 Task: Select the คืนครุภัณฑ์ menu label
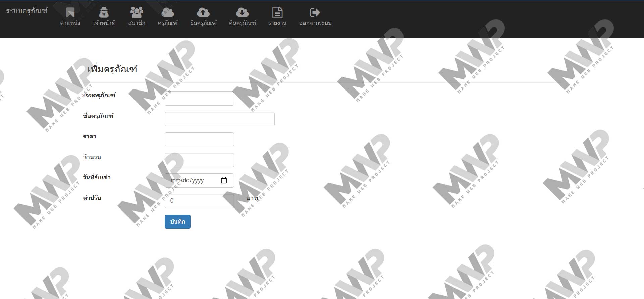243,23
